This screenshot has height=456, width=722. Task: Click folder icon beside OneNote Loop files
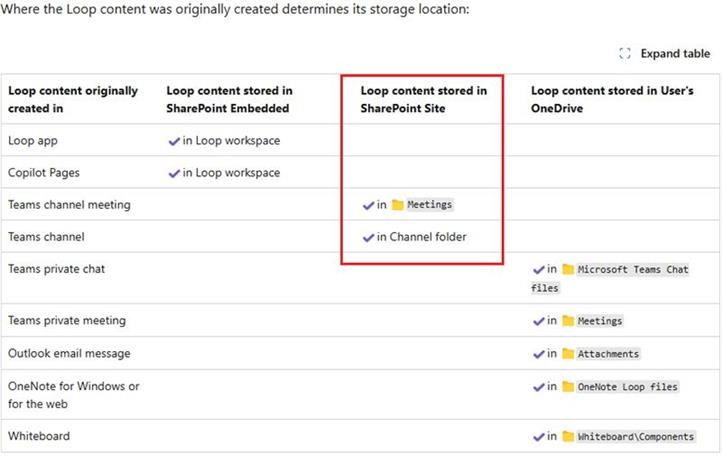[x=568, y=386]
